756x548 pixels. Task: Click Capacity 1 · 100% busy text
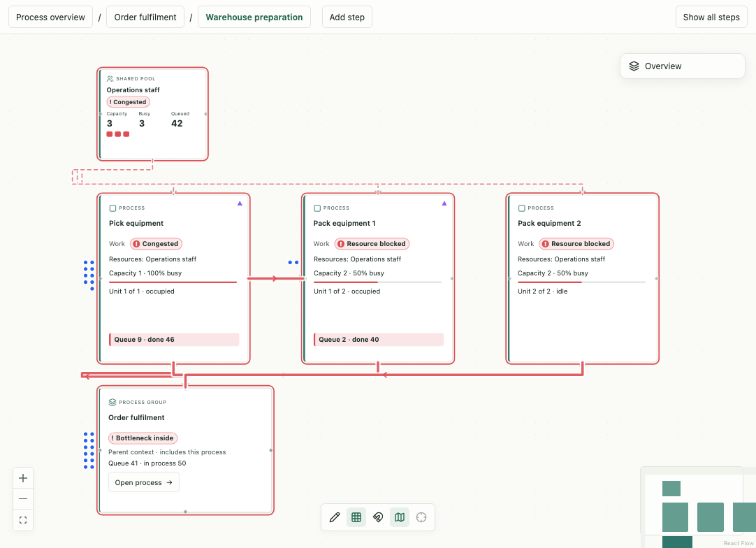click(x=145, y=273)
